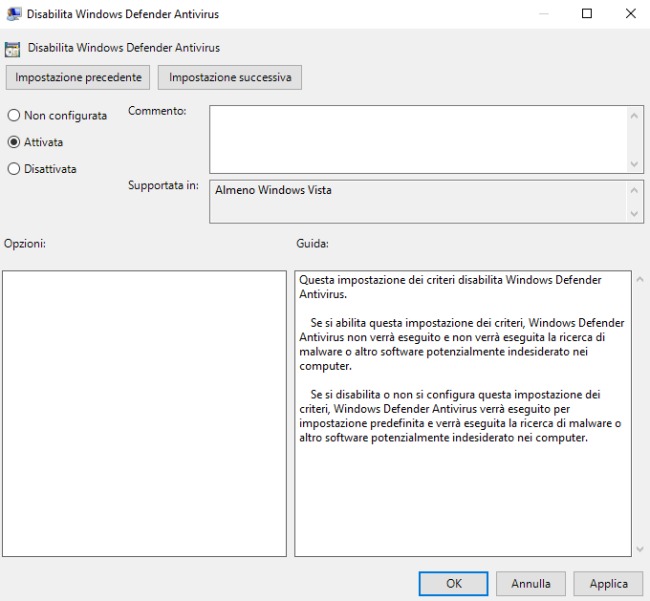
Task: Click the dimmed minimize button in title bar
Action: (543, 14)
